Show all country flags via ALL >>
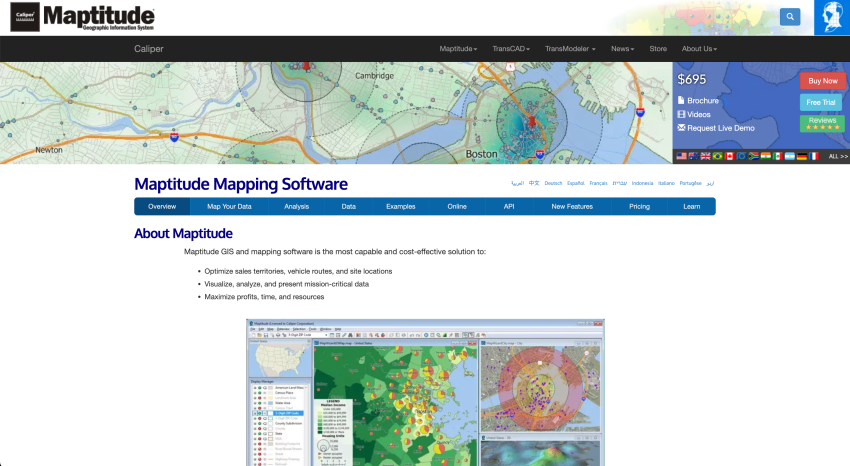The height and width of the screenshot is (466, 850). (838, 156)
